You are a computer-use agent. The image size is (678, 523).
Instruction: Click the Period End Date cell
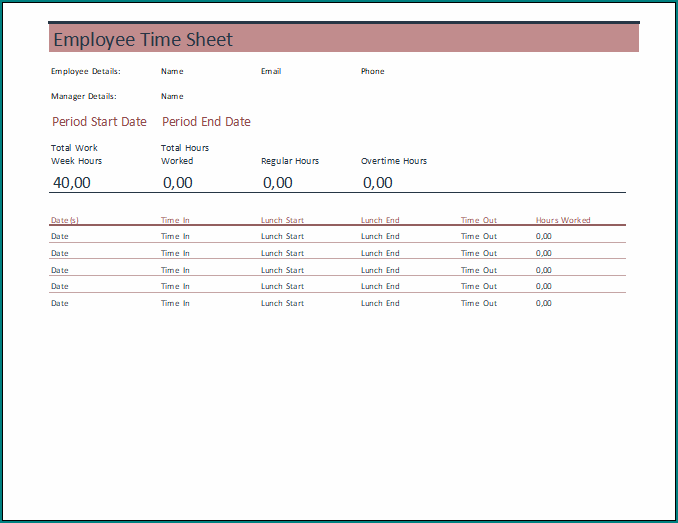click(x=206, y=122)
